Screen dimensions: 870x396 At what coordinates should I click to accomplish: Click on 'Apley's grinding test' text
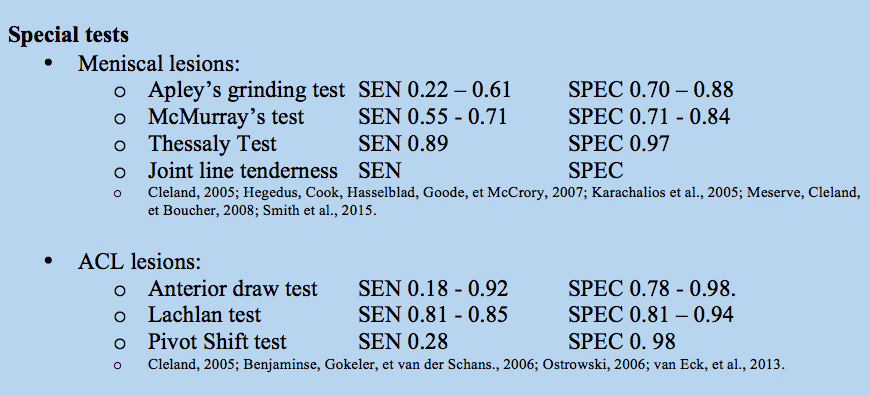(246, 90)
